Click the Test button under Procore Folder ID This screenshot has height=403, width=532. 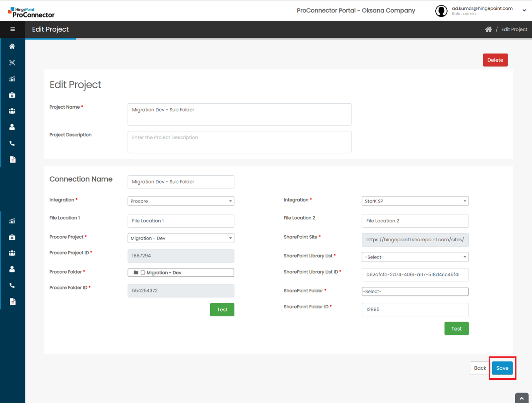tap(222, 310)
